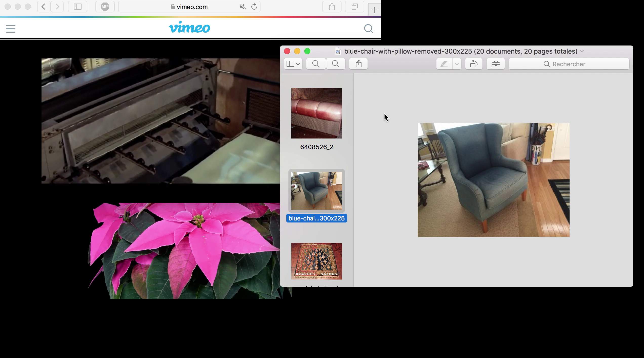Go back in Safari history
Viewport: 644px width, 358px height.
pos(44,7)
